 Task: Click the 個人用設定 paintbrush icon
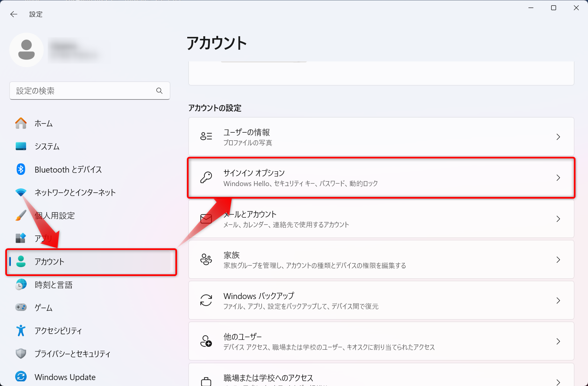click(x=21, y=215)
